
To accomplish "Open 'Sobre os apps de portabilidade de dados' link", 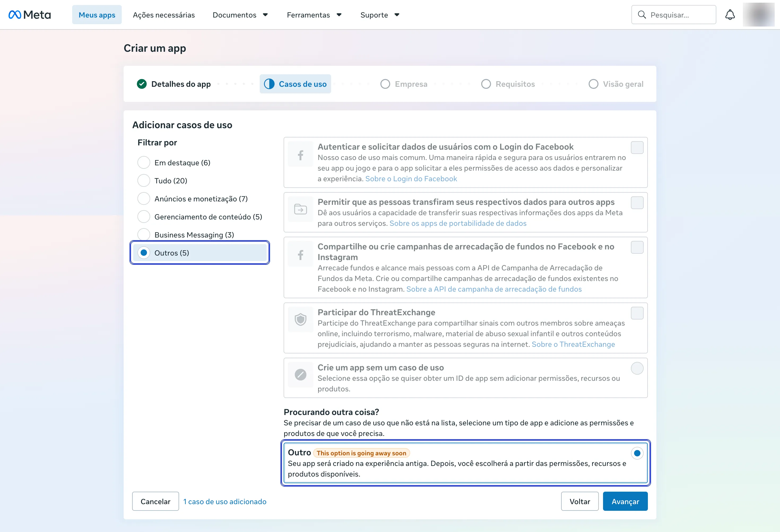I will tap(458, 223).
